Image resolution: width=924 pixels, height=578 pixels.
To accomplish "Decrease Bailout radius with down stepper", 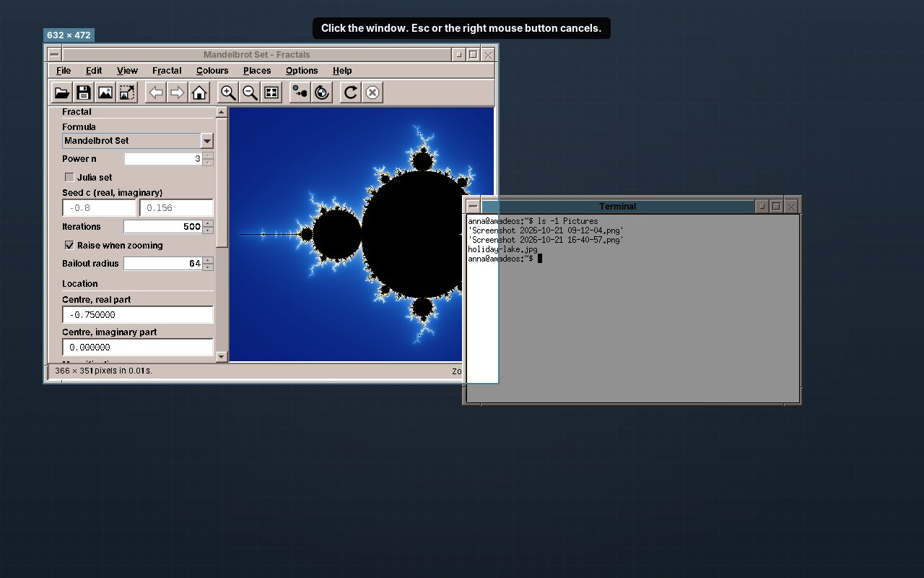I will tap(208, 267).
